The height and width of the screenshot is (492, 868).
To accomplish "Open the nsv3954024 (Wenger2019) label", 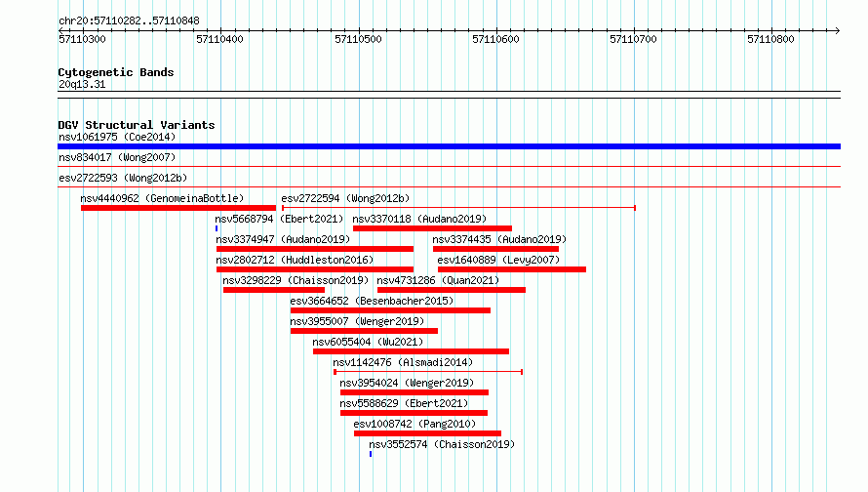I will (x=407, y=383).
